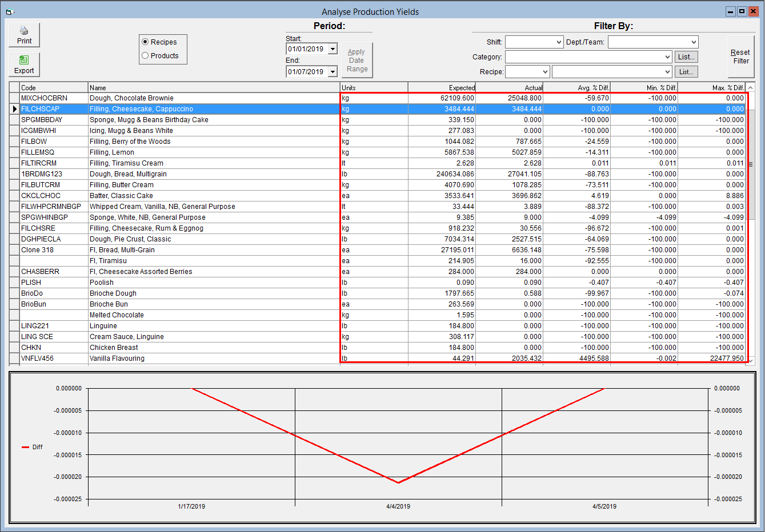Click the table scrollbar down arrow
The image size is (765, 532).
point(751,360)
